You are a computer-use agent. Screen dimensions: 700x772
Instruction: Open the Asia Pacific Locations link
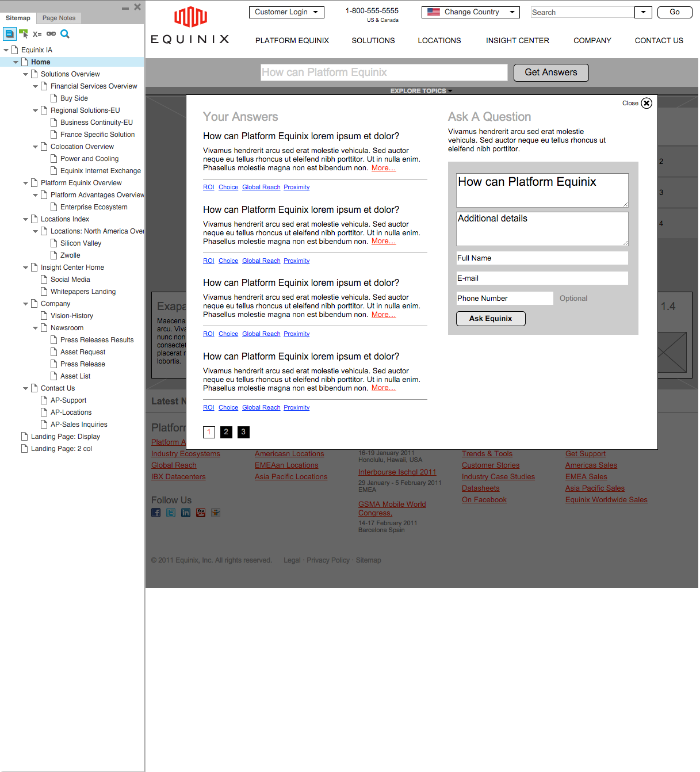[x=291, y=477]
